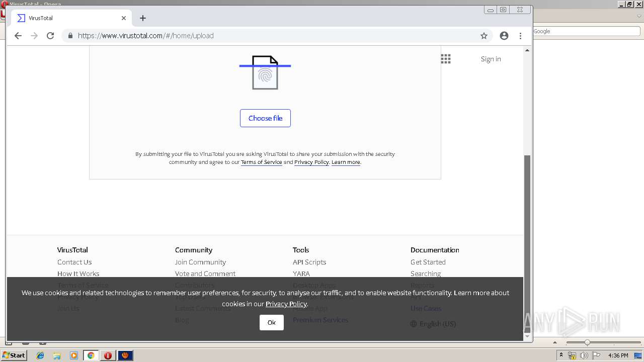The width and height of the screenshot is (644, 362).
Task: Click the system clock showing 4:36 PM
Action: pyautogui.click(x=618, y=355)
